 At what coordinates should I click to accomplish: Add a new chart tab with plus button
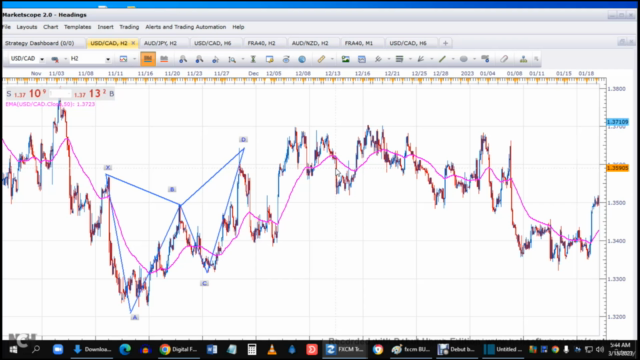tap(445, 43)
